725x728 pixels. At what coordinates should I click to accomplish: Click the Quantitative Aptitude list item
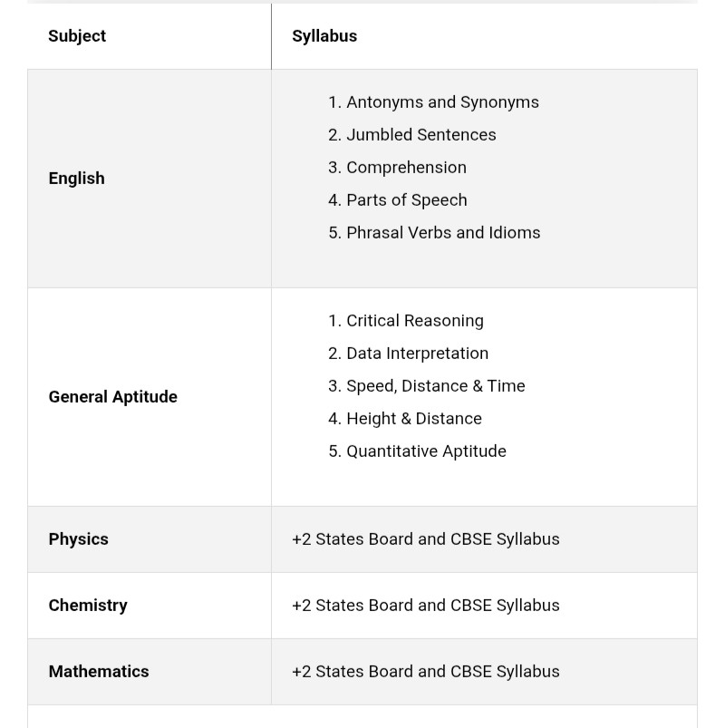coord(417,451)
